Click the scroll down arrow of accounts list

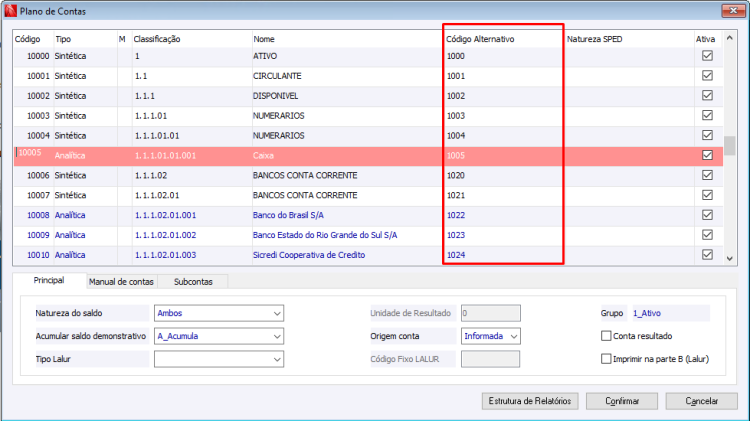coord(729,258)
